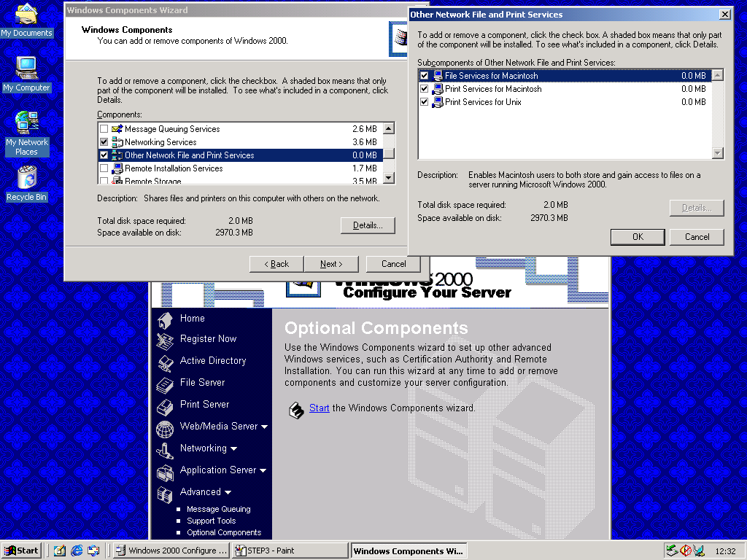Open Message Queuing under Advanced
The height and width of the screenshot is (560, 747).
click(x=219, y=509)
